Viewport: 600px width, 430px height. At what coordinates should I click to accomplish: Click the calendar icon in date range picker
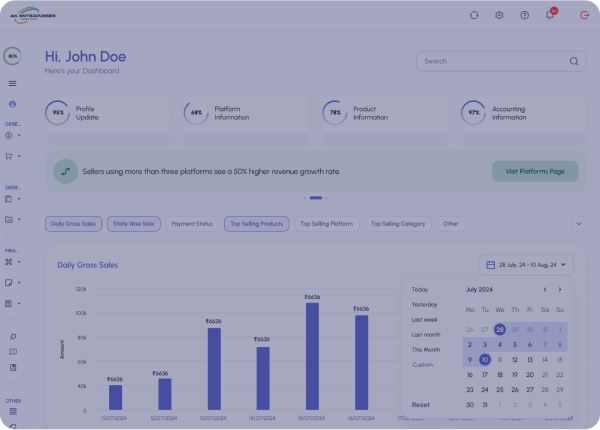(490, 265)
